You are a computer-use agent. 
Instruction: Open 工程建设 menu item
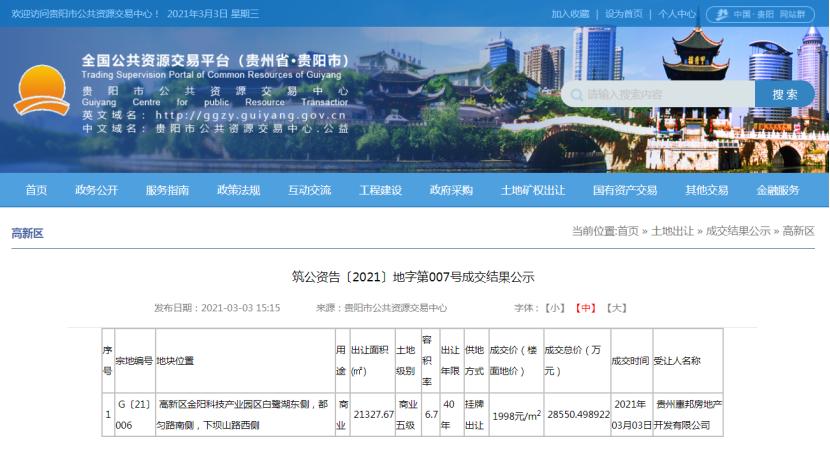pyautogui.click(x=381, y=190)
